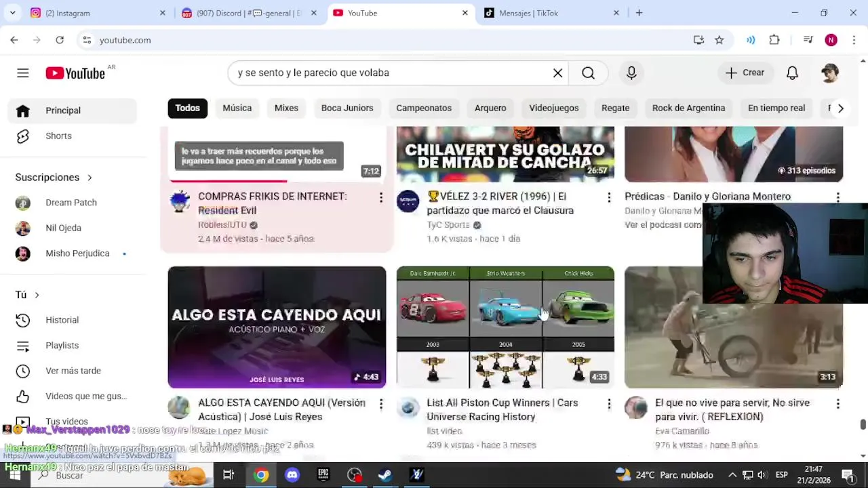868x488 pixels.
Task: Open the tab search dropdown arrow
Action: tap(13, 13)
